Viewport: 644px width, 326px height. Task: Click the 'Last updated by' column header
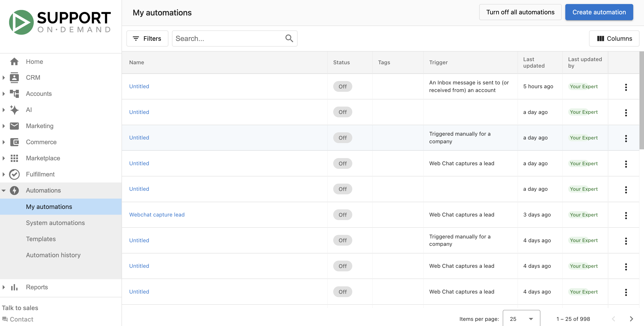pos(585,62)
